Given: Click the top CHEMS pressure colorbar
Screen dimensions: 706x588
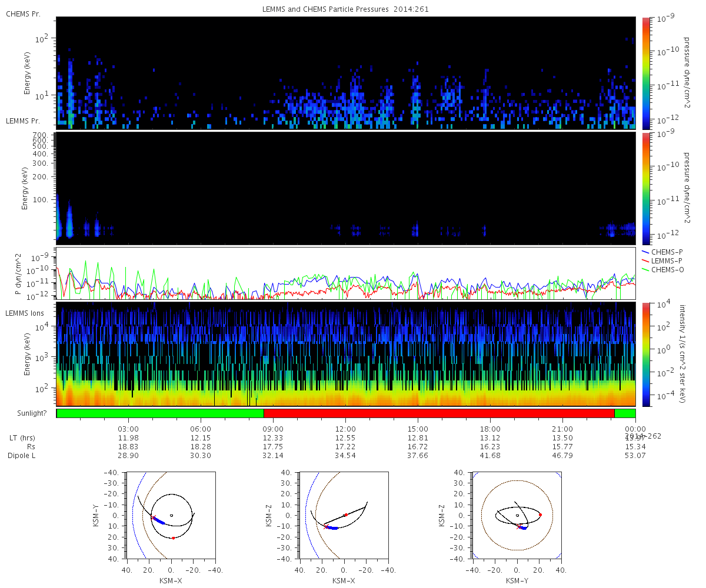Looking at the screenshot, I should point(645,73).
